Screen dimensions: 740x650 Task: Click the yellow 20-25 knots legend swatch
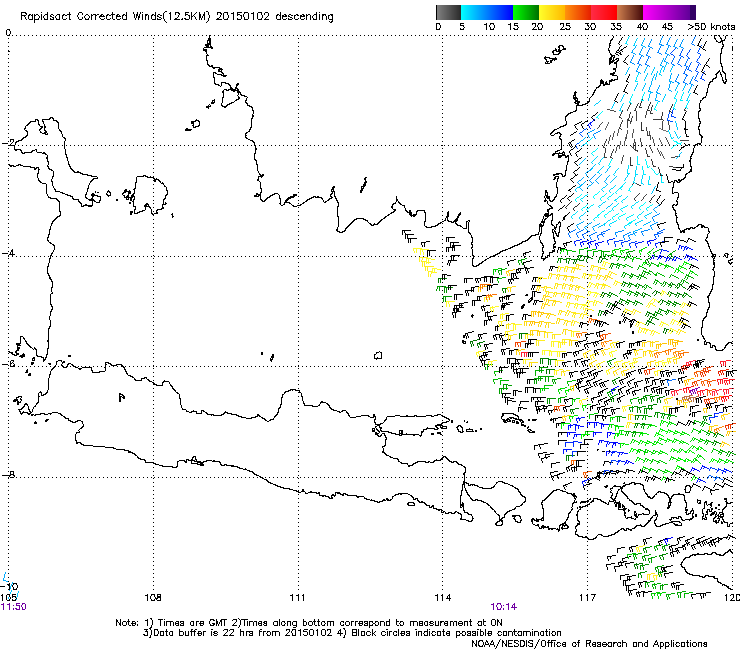coord(552,12)
